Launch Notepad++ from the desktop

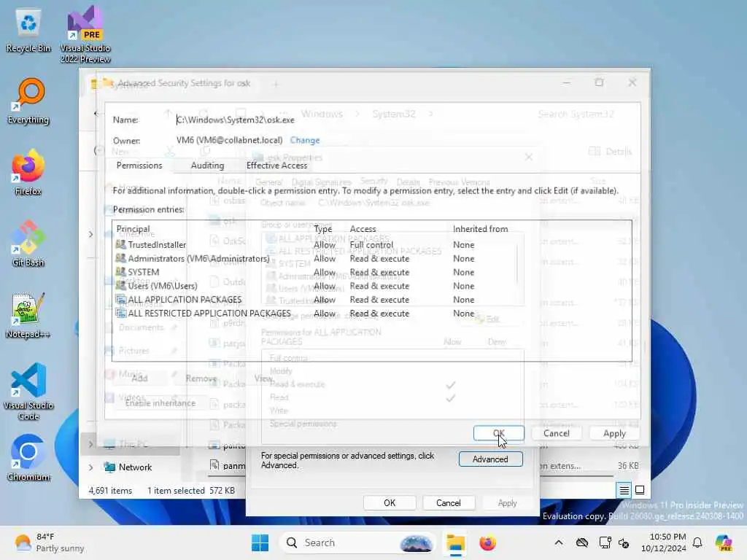coord(28,315)
